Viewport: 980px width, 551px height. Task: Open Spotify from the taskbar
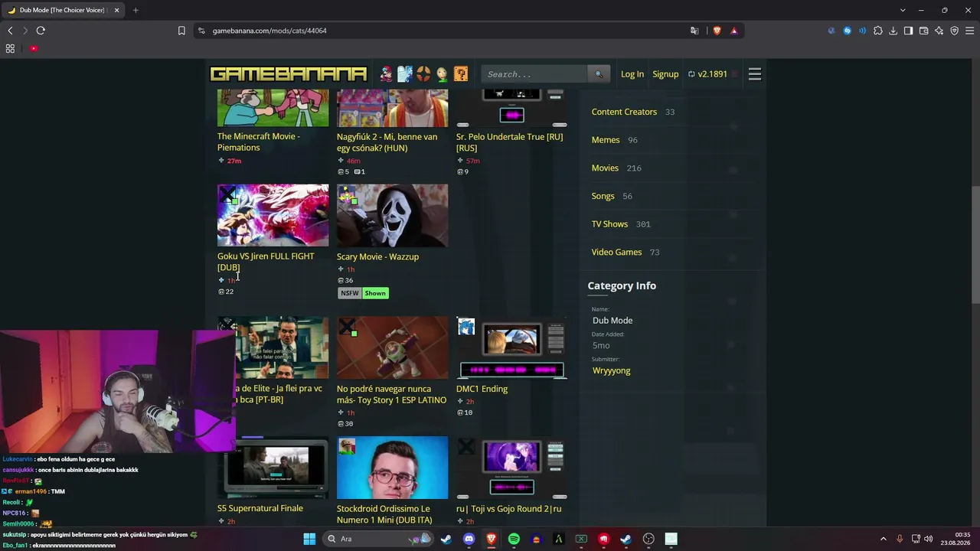point(514,539)
